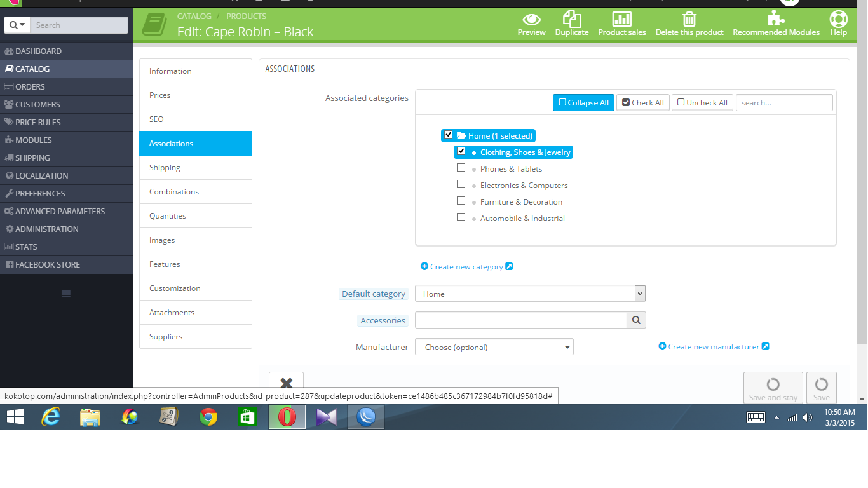
Task: Open Advanced Parameters in the sidebar
Action: tap(66, 211)
